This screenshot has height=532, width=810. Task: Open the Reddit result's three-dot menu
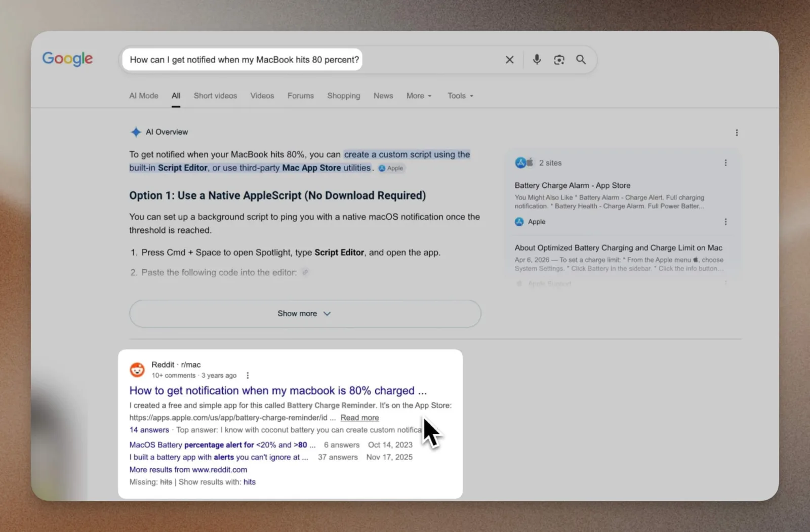tap(248, 376)
